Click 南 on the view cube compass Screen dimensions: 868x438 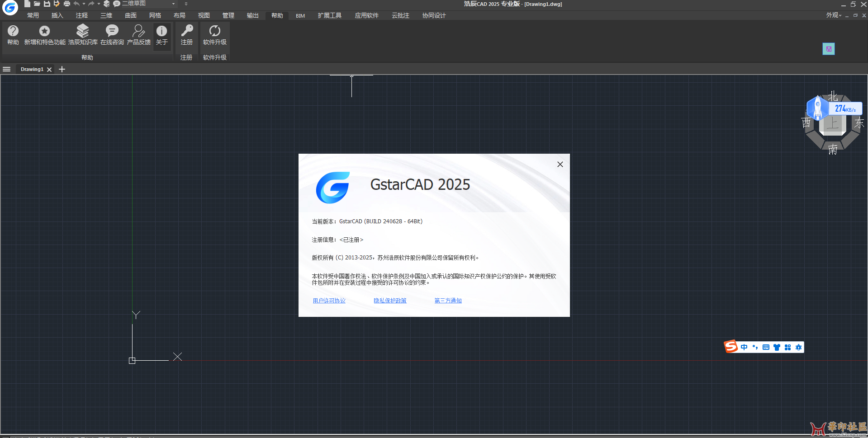pyautogui.click(x=833, y=149)
